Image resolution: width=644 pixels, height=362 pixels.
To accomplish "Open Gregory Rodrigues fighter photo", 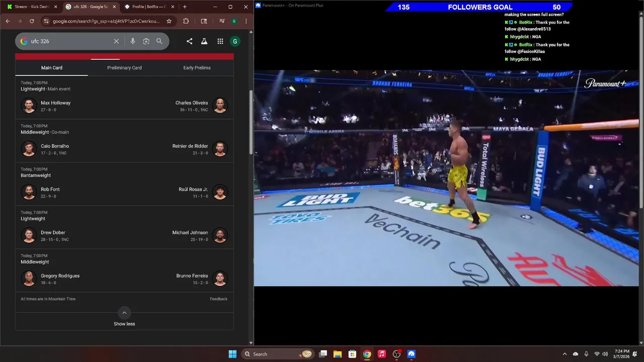I will point(29,279).
